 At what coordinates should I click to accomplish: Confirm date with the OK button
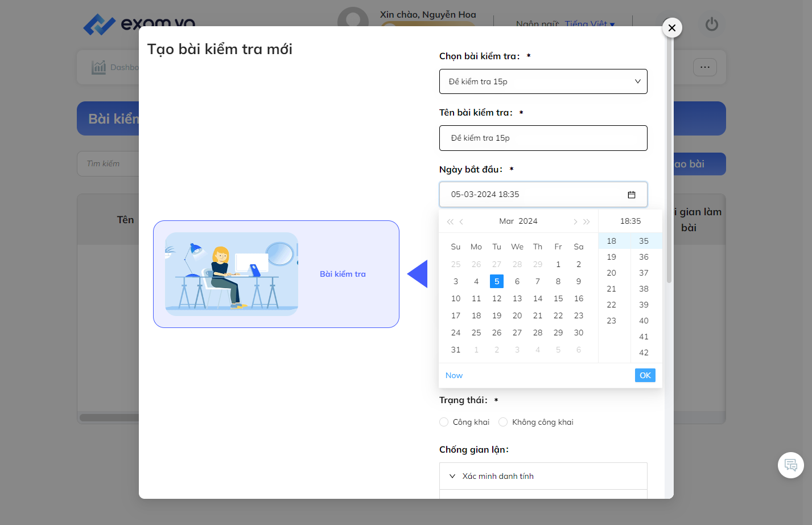click(x=645, y=375)
